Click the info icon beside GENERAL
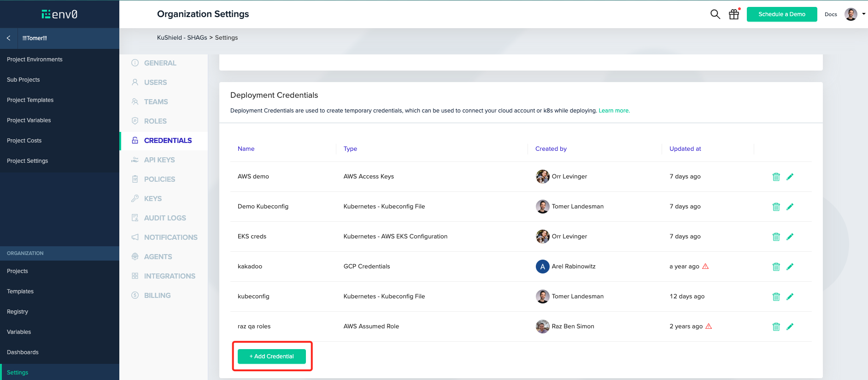The width and height of the screenshot is (868, 380). click(x=135, y=63)
